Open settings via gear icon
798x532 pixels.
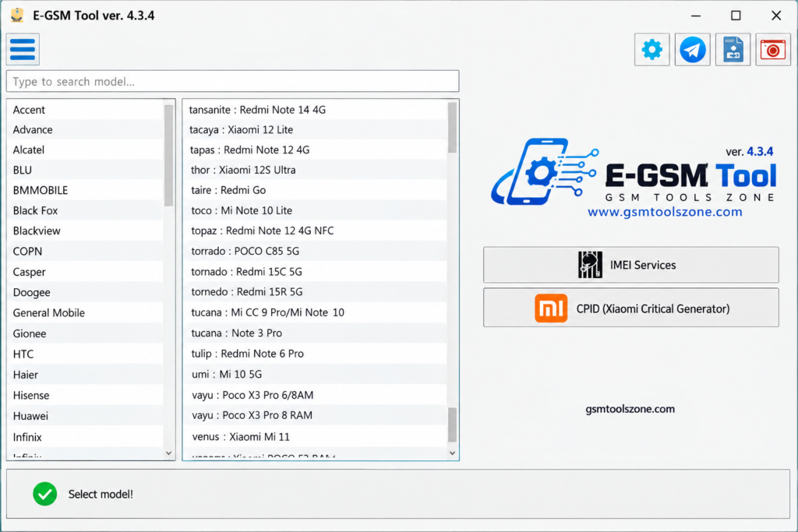[x=651, y=49]
